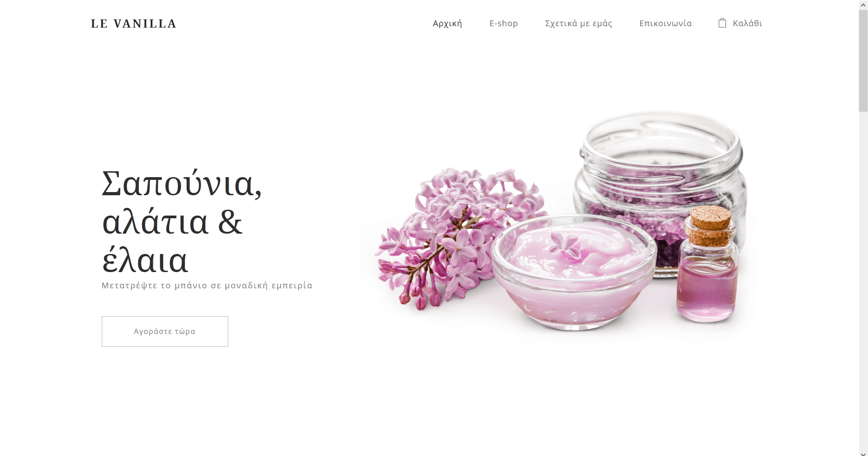Click the Αγοράστε τώρα button
Image resolution: width=868 pixels, height=456 pixels.
(165, 331)
